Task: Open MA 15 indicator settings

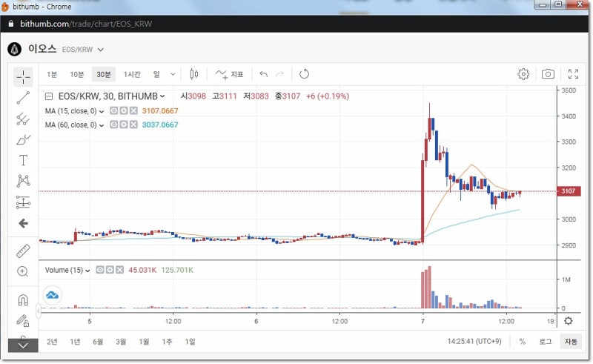Action: pyautogui.click(x=124, y=110)
